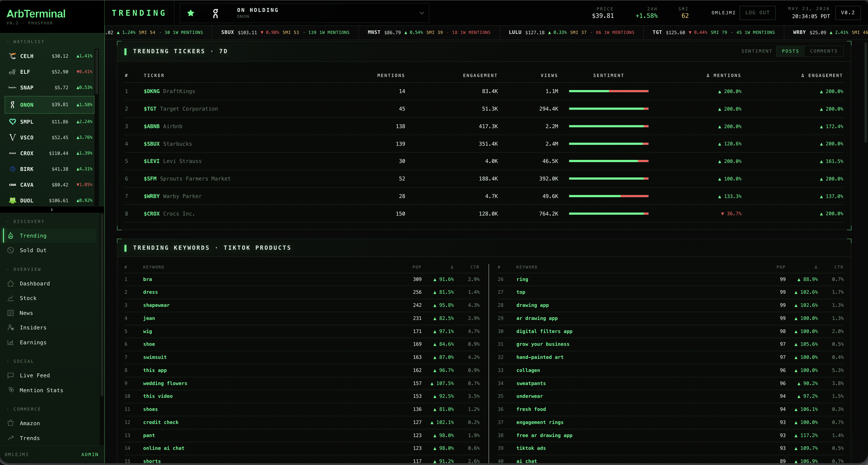Click the "shapewear" keyword
The height and width of the screenshot is (465, 868).
point(156,305)
